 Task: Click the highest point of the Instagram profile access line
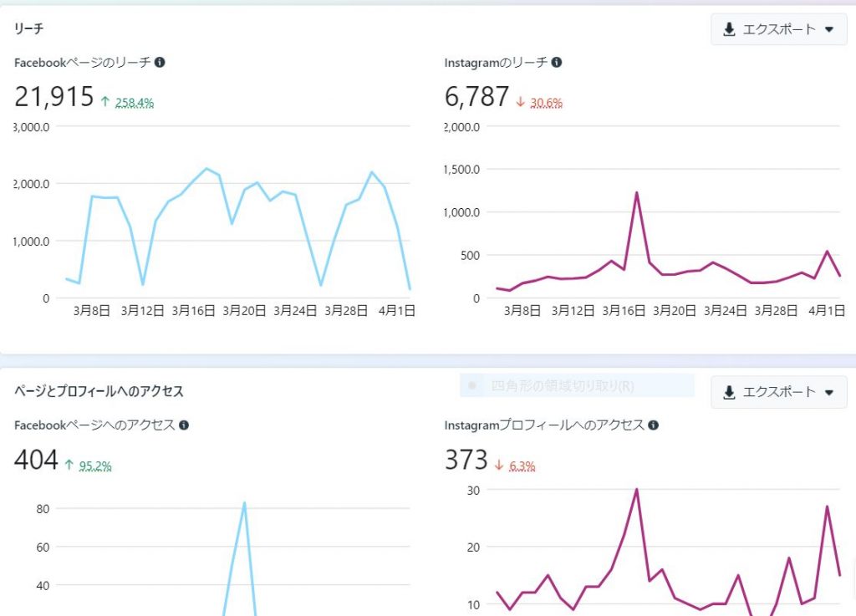click(x=636, y=490)
